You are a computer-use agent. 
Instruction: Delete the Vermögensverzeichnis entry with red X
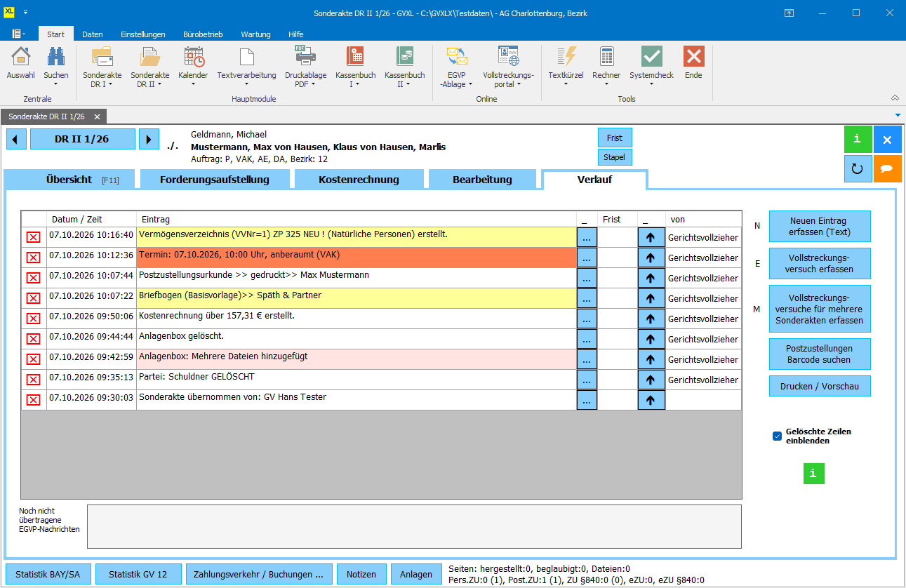pos(33,237)
